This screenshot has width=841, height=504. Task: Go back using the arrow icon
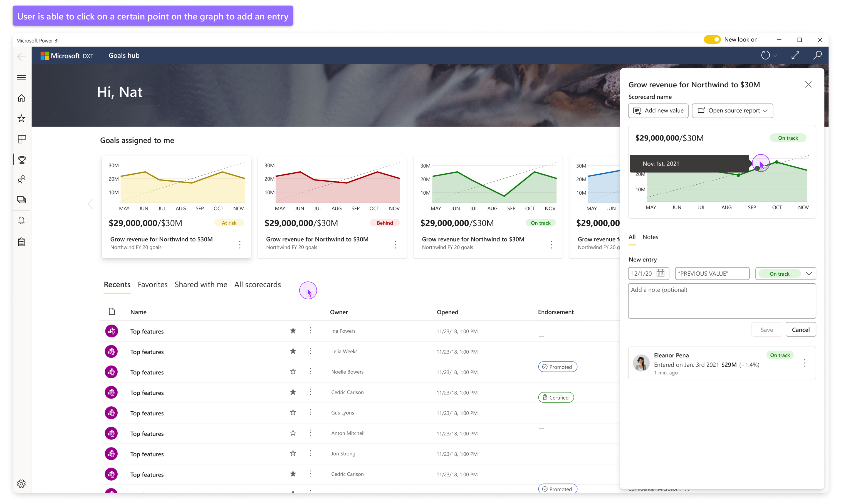21,56
